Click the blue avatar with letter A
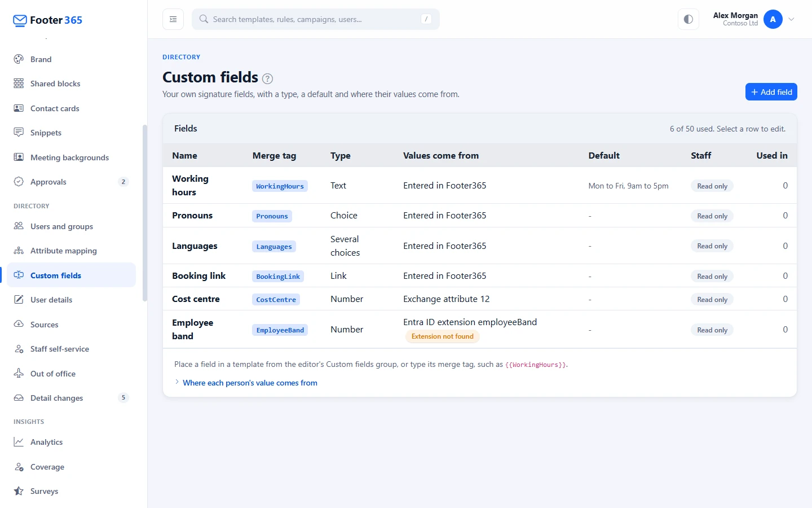 (x=773, y=19)
